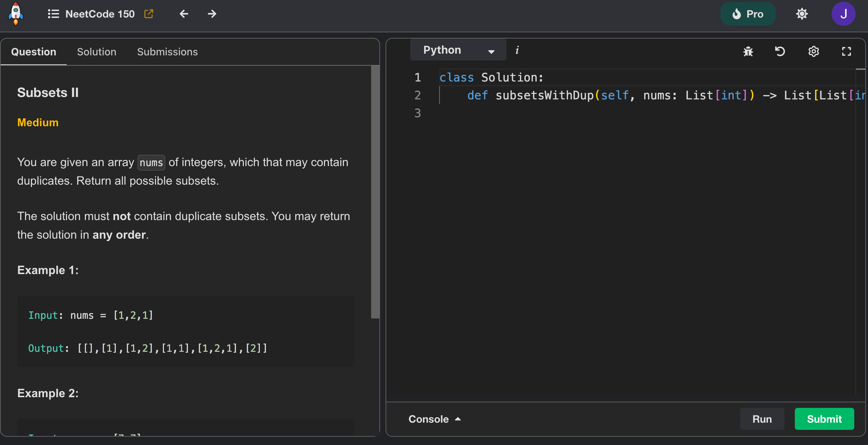Image resolution: width=868 pixels, height=445 pixels.
Task: Switch to the Submissions tab
Action: [167, 52]
